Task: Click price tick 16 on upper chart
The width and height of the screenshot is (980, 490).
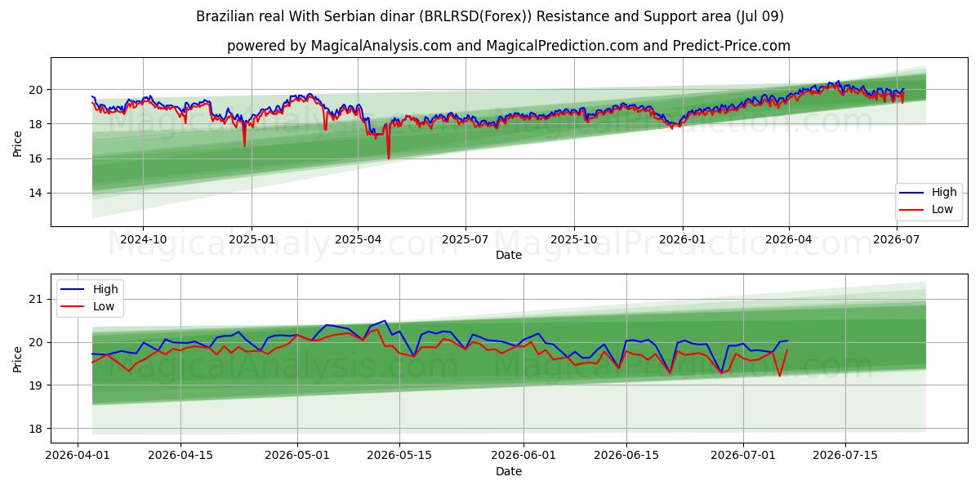Action: tap(38, 158)
